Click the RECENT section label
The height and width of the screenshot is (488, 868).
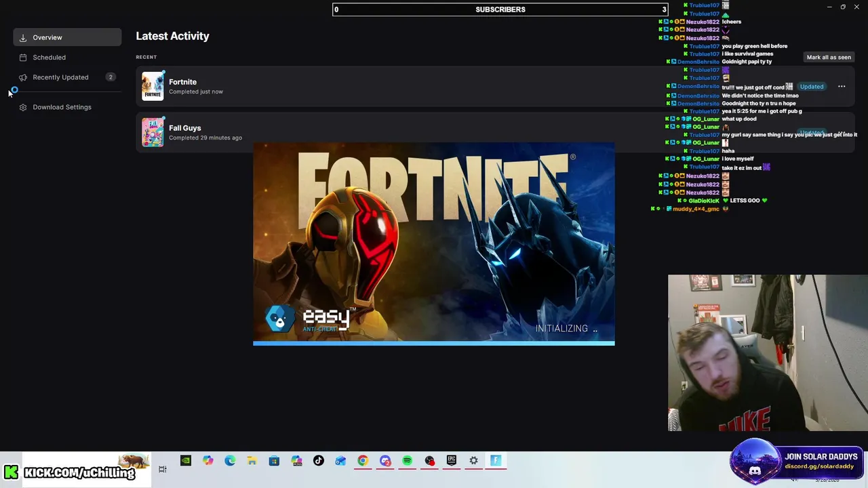coord(146,57)
